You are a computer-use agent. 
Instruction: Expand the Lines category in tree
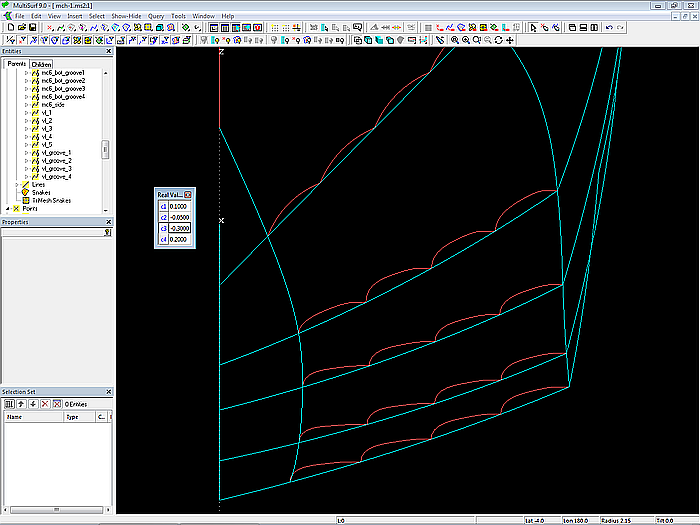(16, 185)
